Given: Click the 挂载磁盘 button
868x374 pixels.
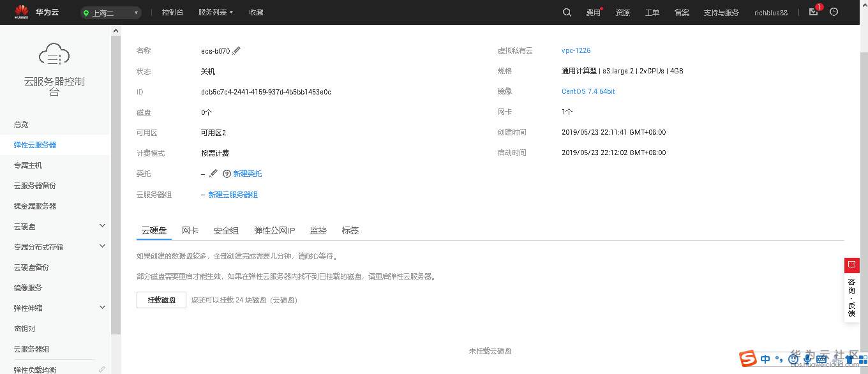Looking at the screenshot, I should [x=161, y=300].
